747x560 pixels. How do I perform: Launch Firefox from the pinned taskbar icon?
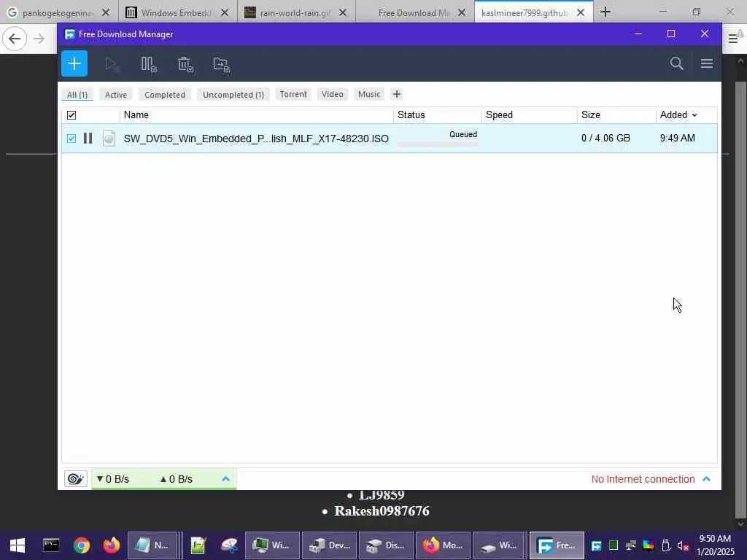[x=112, y=545]
